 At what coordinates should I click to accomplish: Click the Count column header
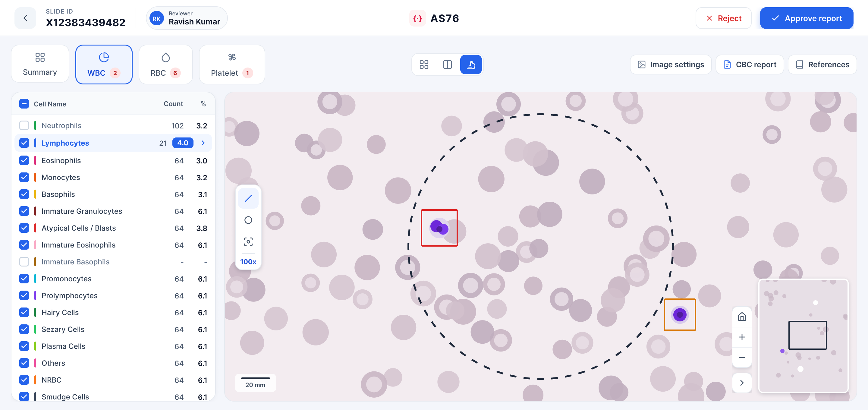coord(173,104)
